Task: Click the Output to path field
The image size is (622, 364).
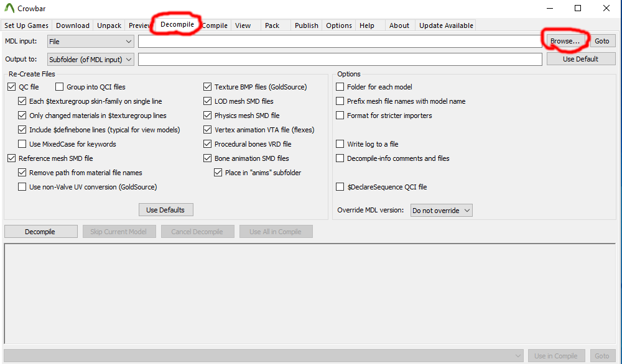Action: (x=340, y=60)
